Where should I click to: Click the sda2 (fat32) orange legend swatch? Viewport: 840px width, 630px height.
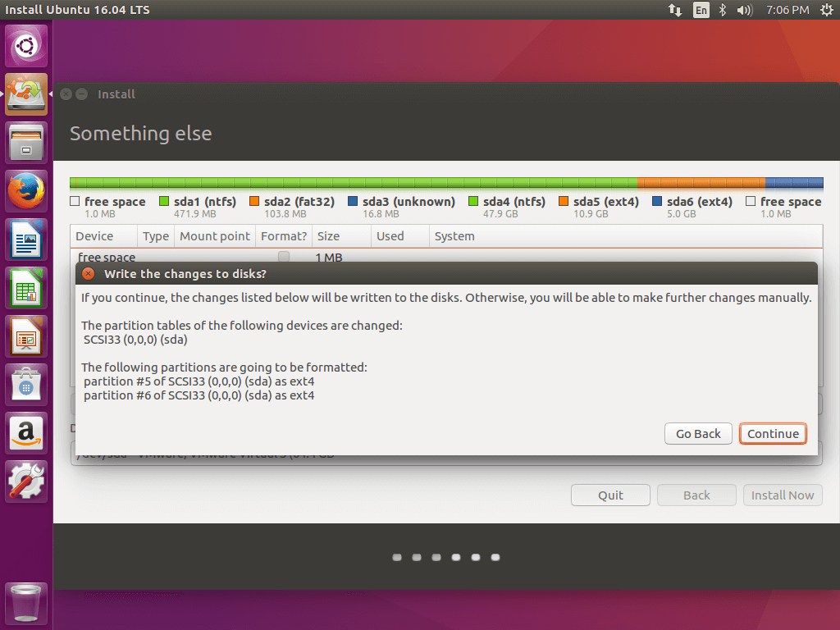(x=254, y=201)
